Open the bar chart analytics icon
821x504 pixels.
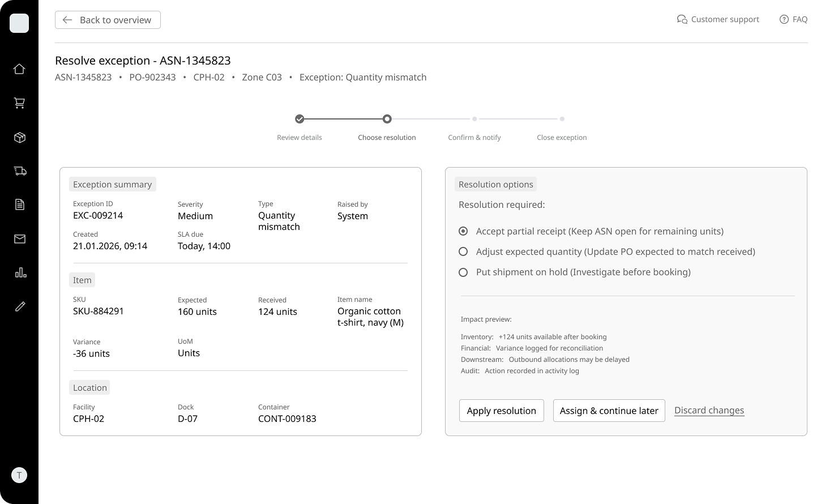pos(20,272)
